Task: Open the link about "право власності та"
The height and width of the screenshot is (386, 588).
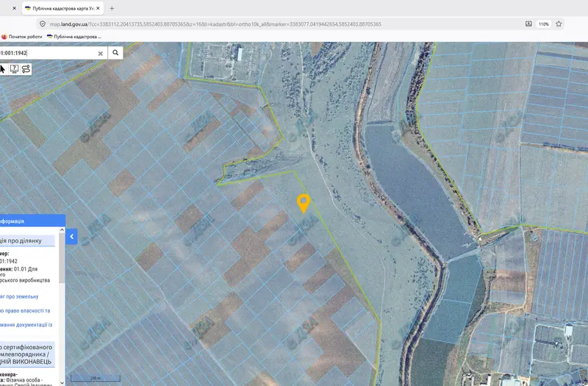Action: (x=25, y=310)
